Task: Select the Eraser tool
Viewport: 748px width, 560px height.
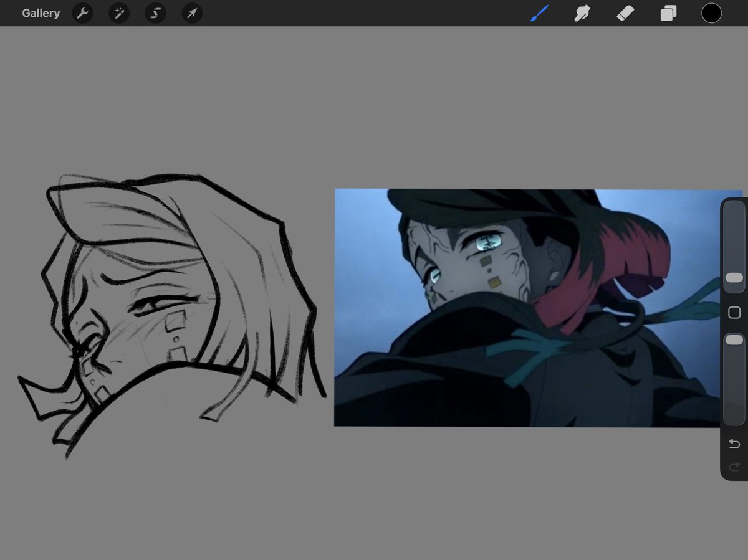Action: coord(625,13)
